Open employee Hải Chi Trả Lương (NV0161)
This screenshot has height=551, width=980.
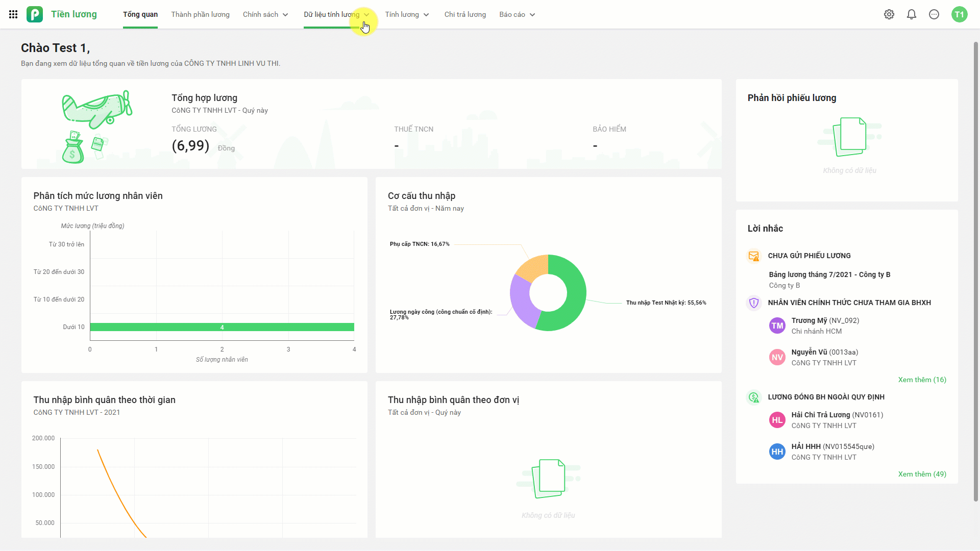[x=837, y=415]
